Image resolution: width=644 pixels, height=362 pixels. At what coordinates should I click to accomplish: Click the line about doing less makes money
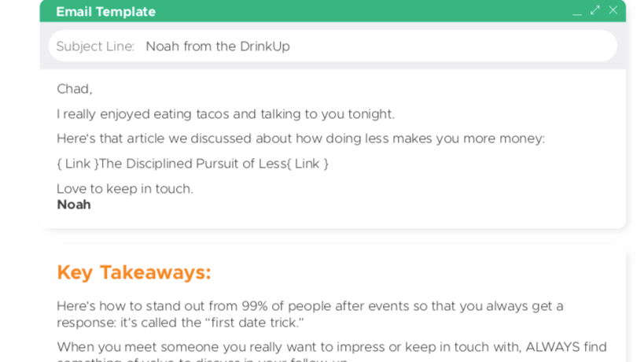(x=300, y=139)
